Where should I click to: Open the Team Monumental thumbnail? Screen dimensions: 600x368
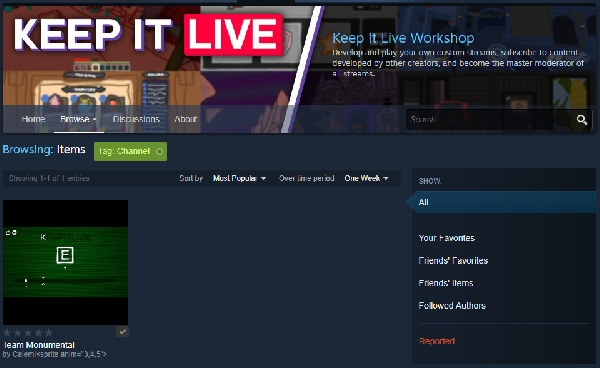tap(65, 262)
